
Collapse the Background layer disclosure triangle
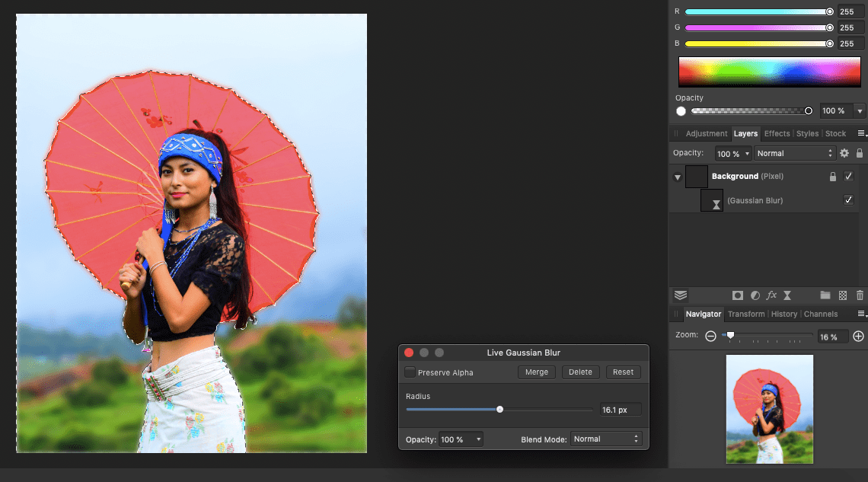(677, 177)
